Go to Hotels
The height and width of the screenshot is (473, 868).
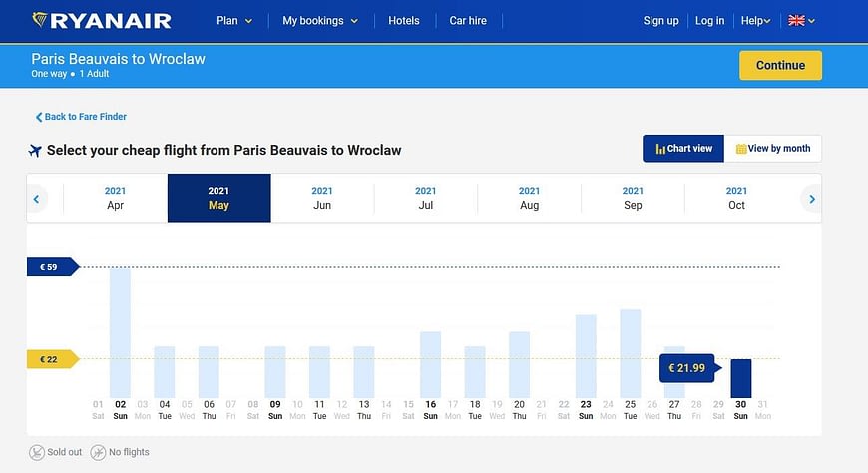[403, 21]
